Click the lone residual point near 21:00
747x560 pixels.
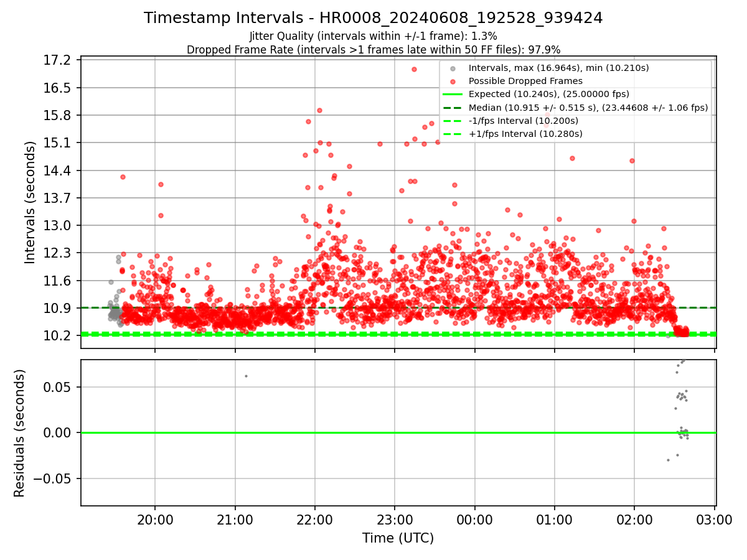click(x=246, y=376)
